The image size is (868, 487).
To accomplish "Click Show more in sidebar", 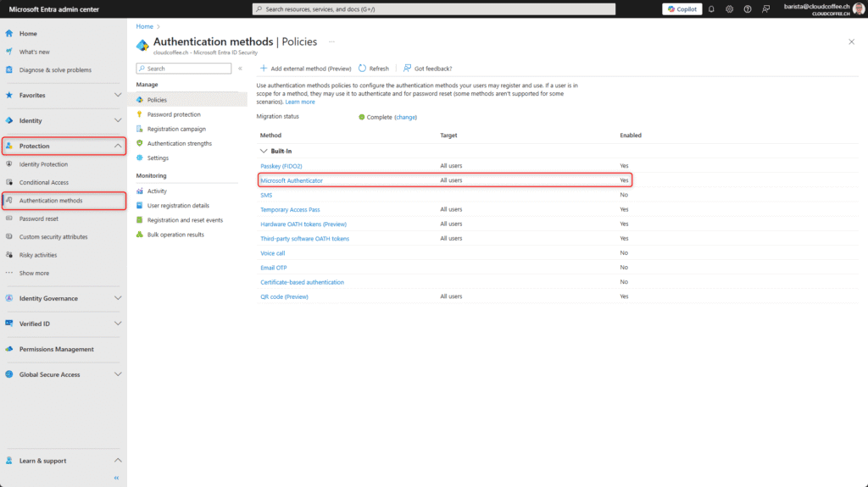I will tap(34, 274).
